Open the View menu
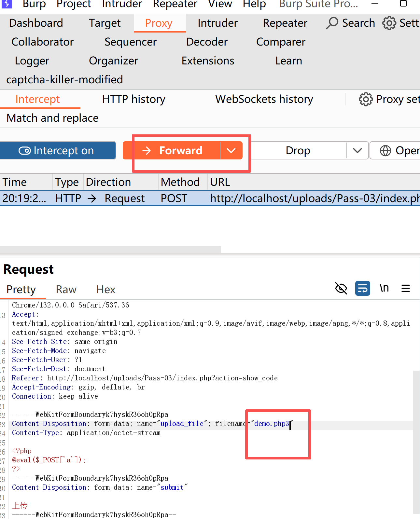 (x=220, y=4)
